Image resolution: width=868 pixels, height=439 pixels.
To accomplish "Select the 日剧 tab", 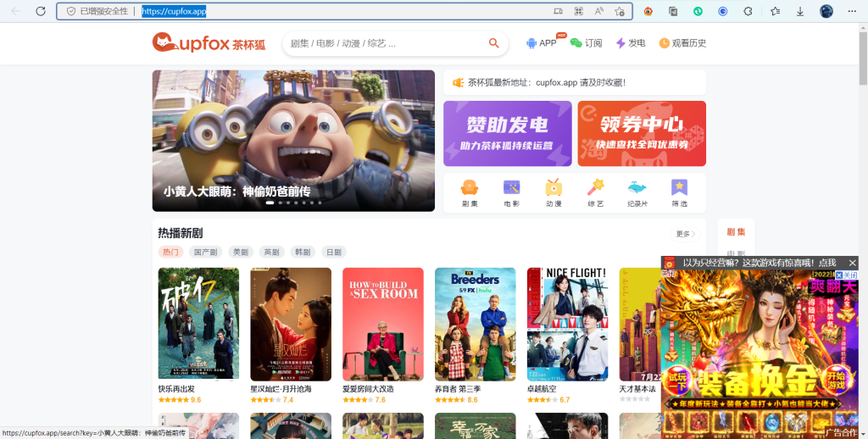I will (x=334, y=252).
